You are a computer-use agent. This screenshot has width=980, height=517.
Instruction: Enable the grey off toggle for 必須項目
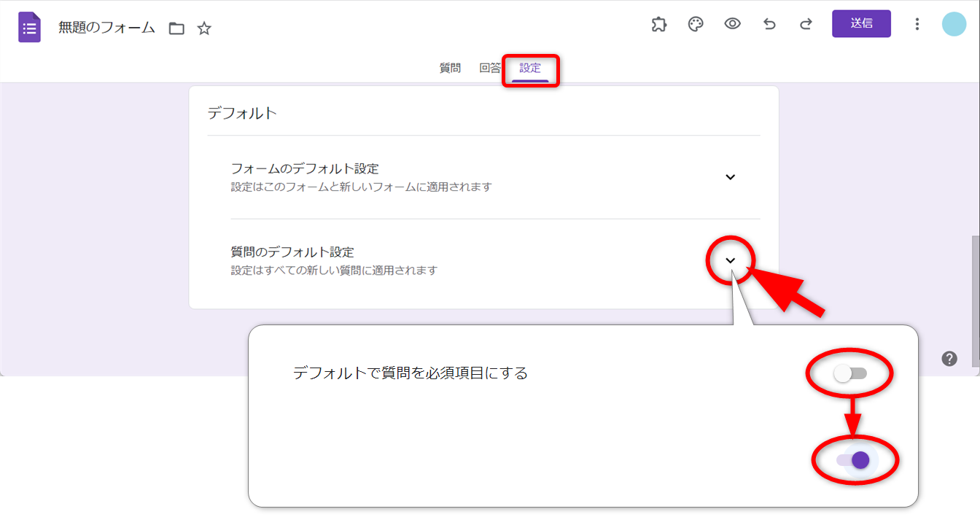coord(850,373)
